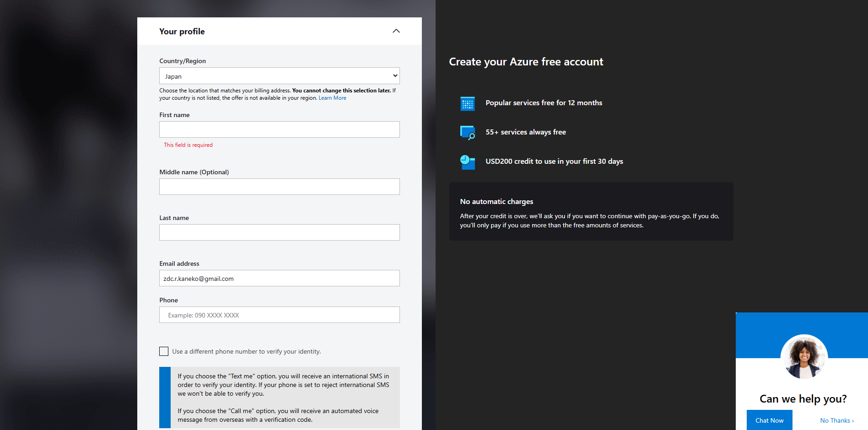Click the Text me/Call me info note
868x430 pixels.
284,398
